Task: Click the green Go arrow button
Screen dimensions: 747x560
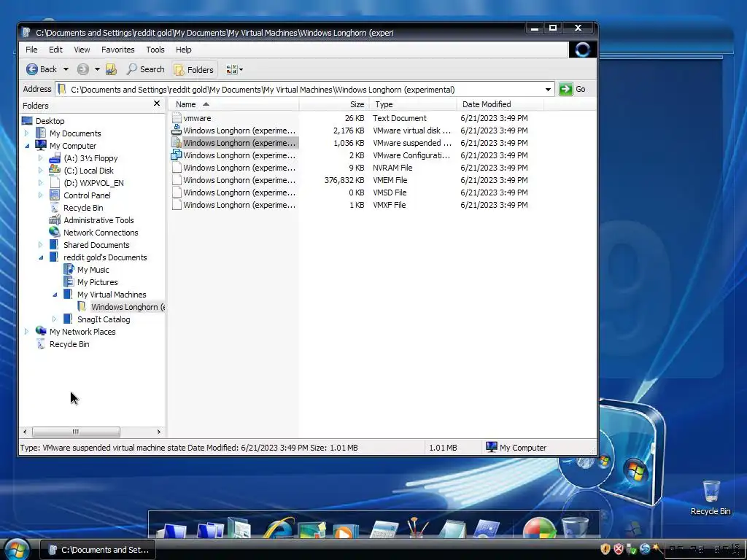Action: coord(566,89)
